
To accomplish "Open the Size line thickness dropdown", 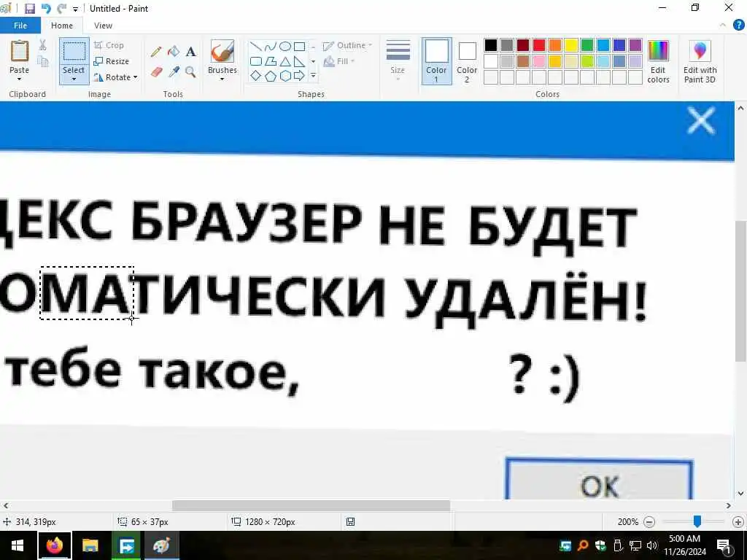I will coord(398,61).
